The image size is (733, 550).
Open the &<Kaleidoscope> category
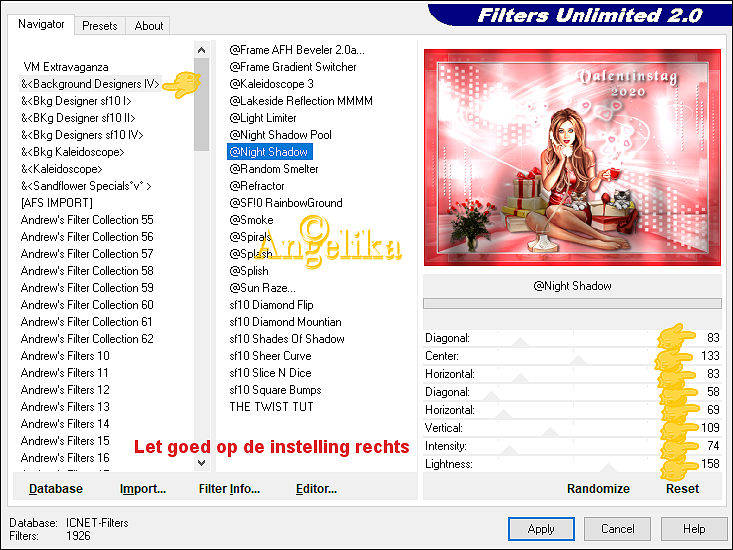point(61,169)
